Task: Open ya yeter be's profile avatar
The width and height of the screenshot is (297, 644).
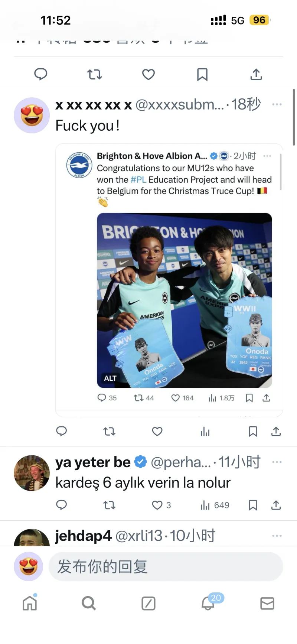Action: click(32, 473)
